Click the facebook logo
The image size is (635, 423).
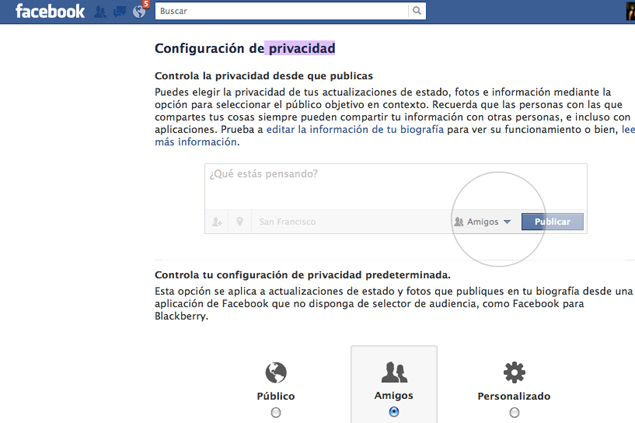pos(50,11)
